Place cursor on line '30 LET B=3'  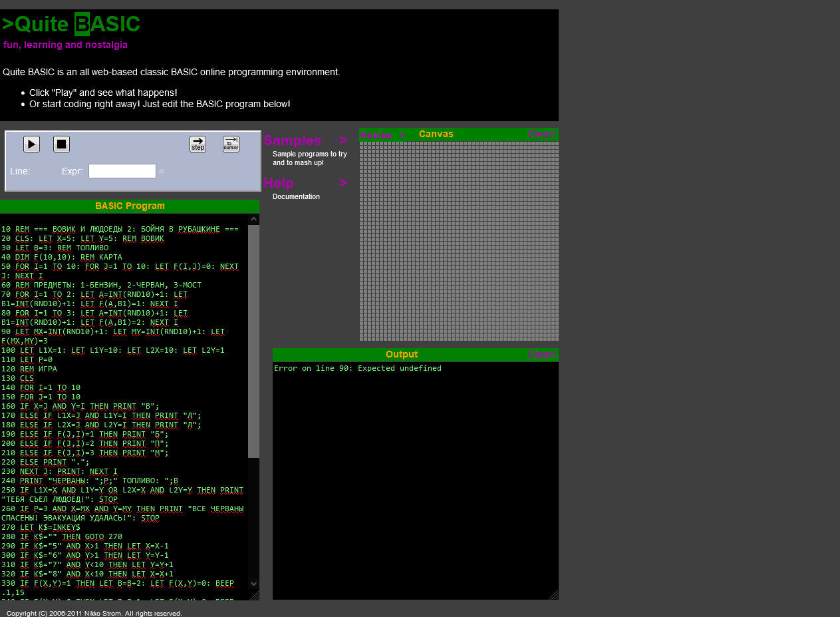pyautogui.click(x=55, y=248)
